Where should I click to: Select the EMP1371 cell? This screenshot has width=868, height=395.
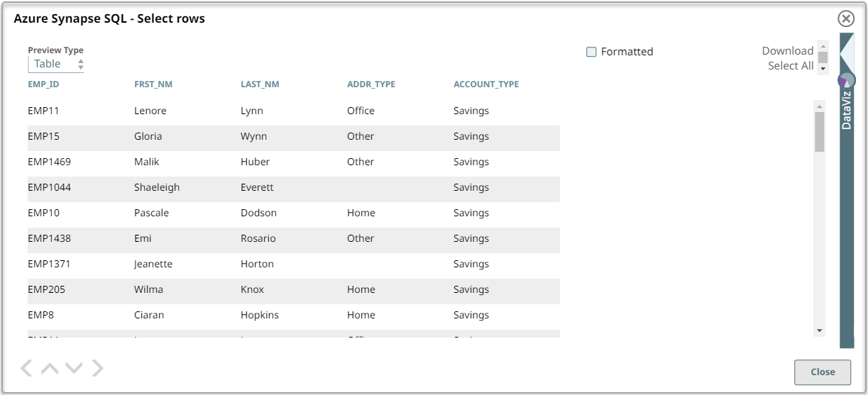(49, 264)
